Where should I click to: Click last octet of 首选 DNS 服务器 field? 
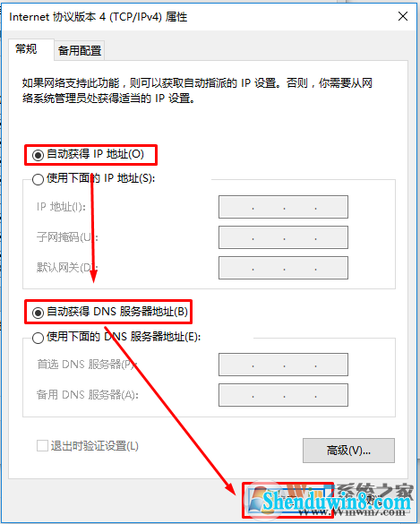coord(330,365)
